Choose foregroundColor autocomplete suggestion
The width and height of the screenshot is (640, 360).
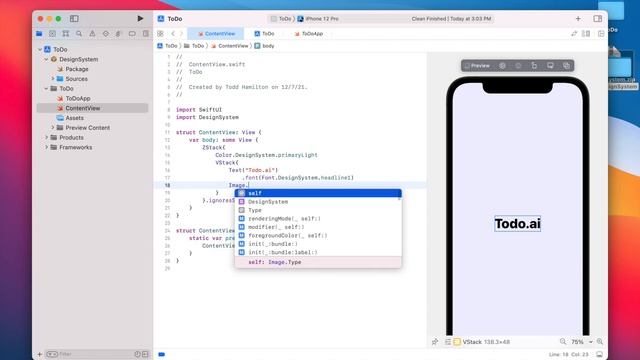tap(318, 236)
